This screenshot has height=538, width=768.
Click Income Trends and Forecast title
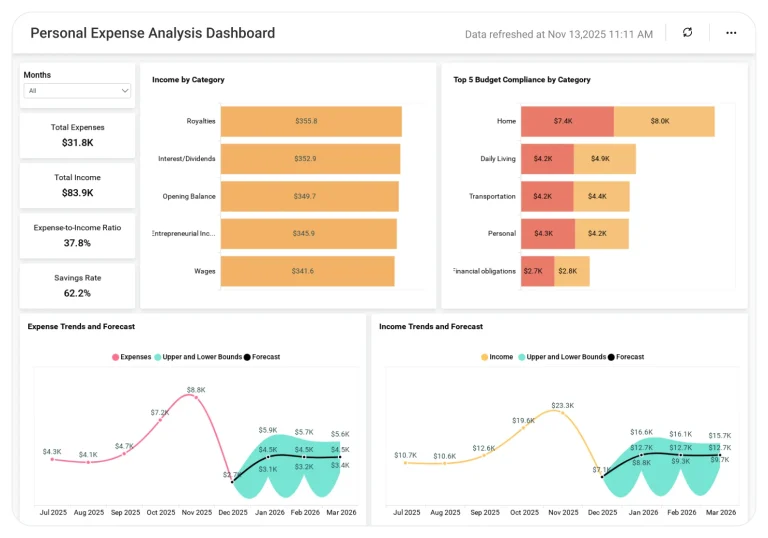[x=431, y=326]
